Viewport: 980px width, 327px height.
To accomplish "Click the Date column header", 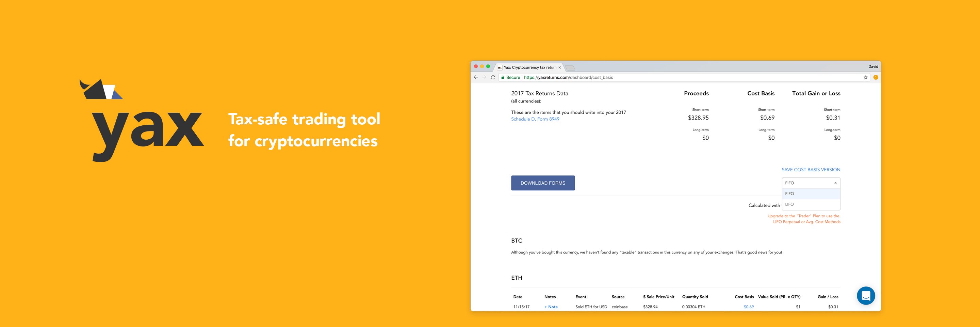I will click(x=518, y=297).
